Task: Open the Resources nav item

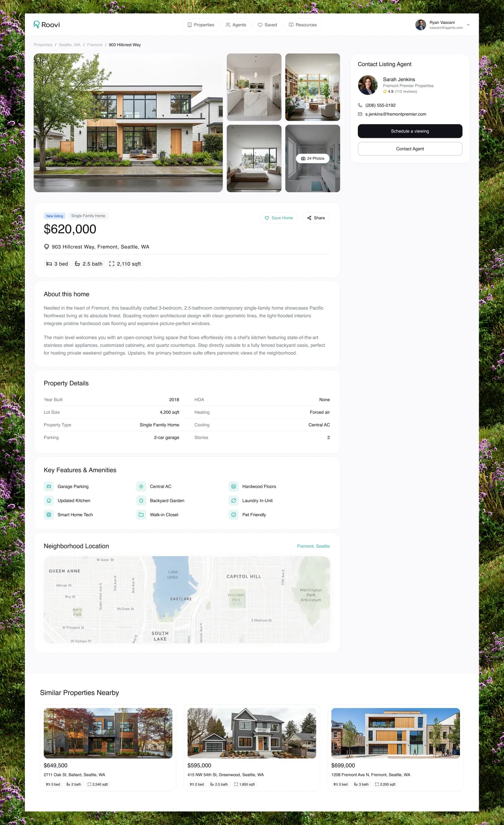Action: click(x=303, y=25)
